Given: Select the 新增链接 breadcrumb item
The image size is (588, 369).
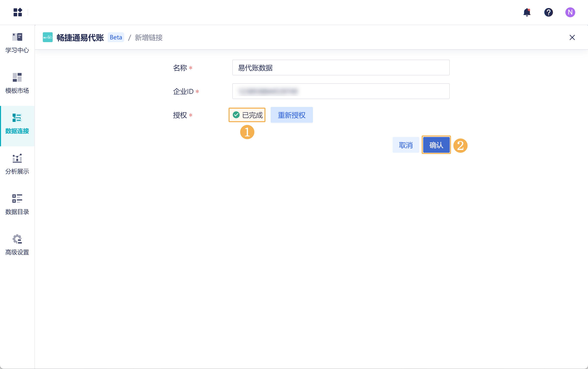Looking at the screenshot, I should pos(149,37).
